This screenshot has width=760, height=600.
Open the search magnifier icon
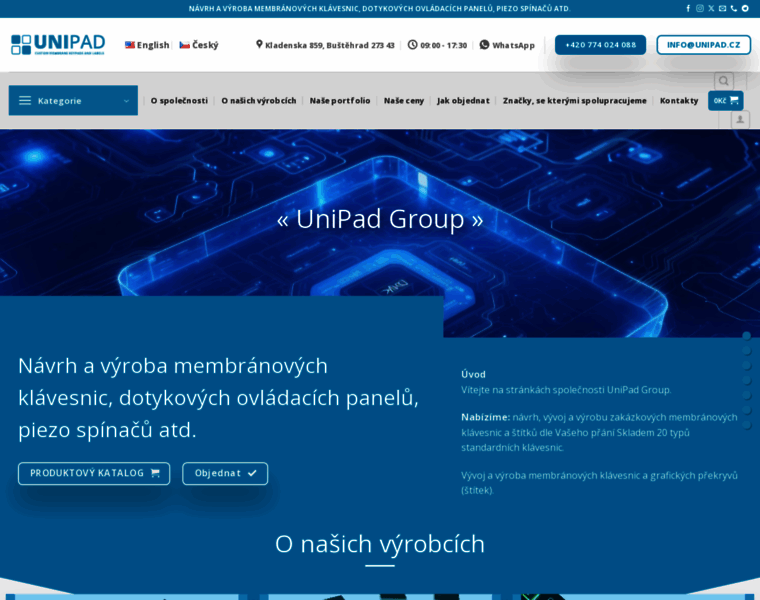coord(723,81)
